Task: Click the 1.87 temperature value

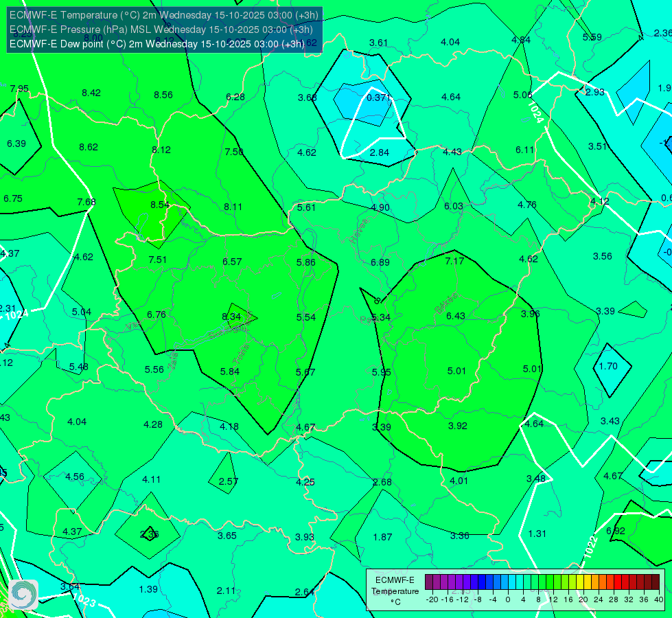Action: coord(383,537)
